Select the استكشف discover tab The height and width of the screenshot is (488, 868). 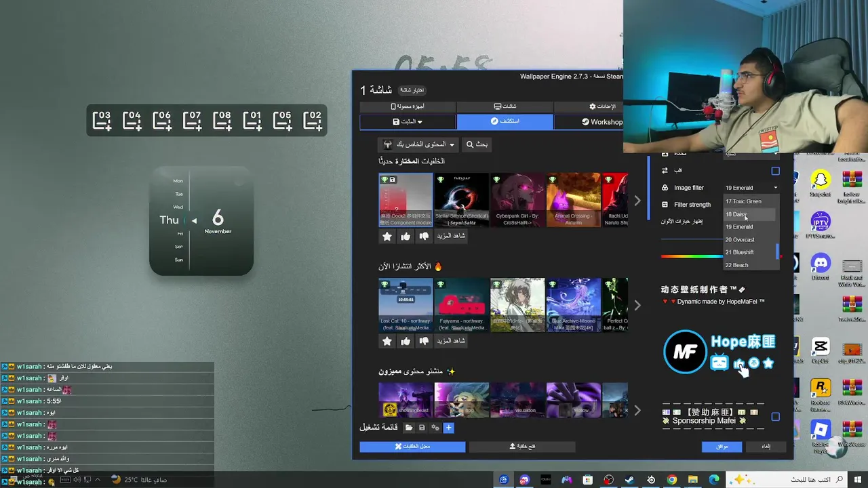505,121
